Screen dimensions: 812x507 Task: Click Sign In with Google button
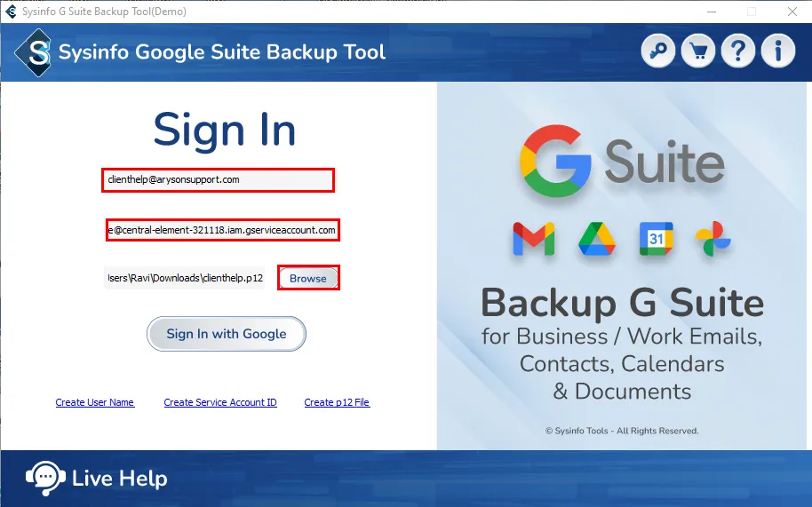point(227,334)
